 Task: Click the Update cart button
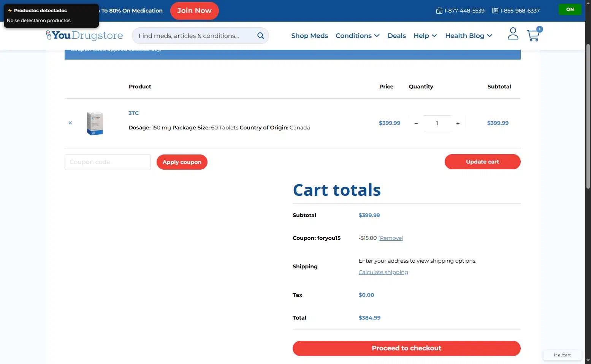point(483,162)
